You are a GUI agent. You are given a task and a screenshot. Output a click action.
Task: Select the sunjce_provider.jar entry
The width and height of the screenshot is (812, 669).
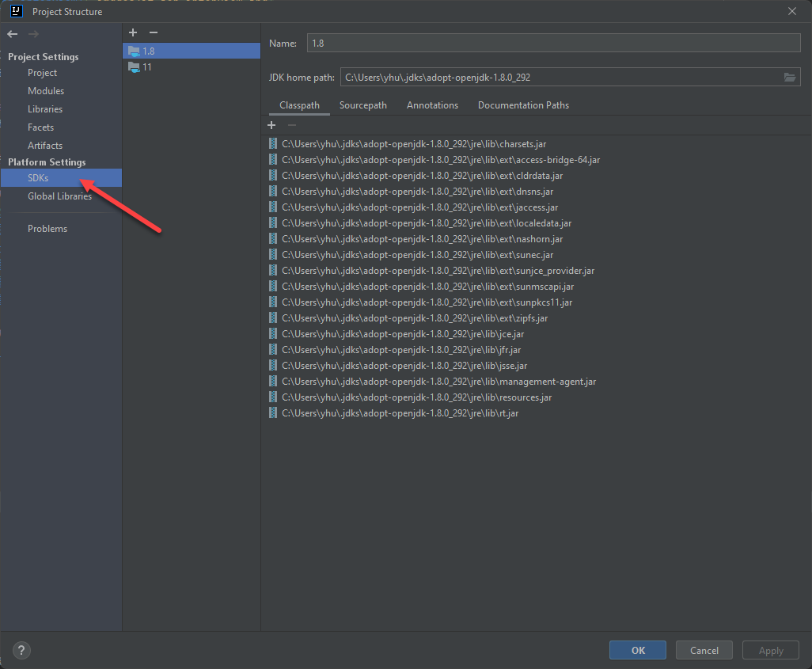click(x=432, y=271)
